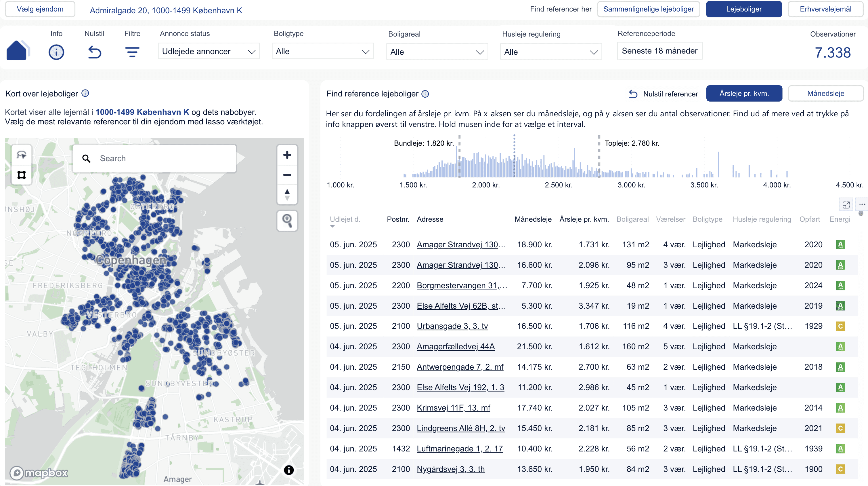868x486 pixels.
Task: Switch chart to Årsleje pr. kvm.
Action: tap(744, 93)
